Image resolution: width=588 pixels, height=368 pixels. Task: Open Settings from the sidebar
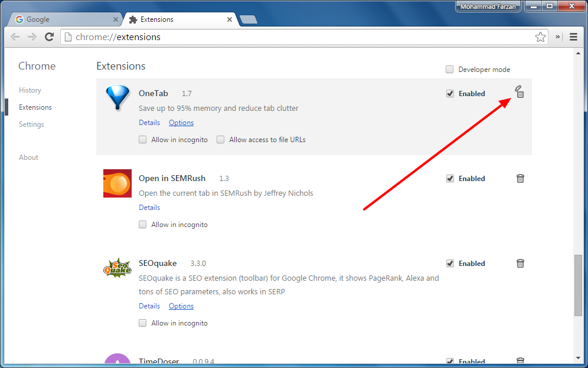point(31,124)
